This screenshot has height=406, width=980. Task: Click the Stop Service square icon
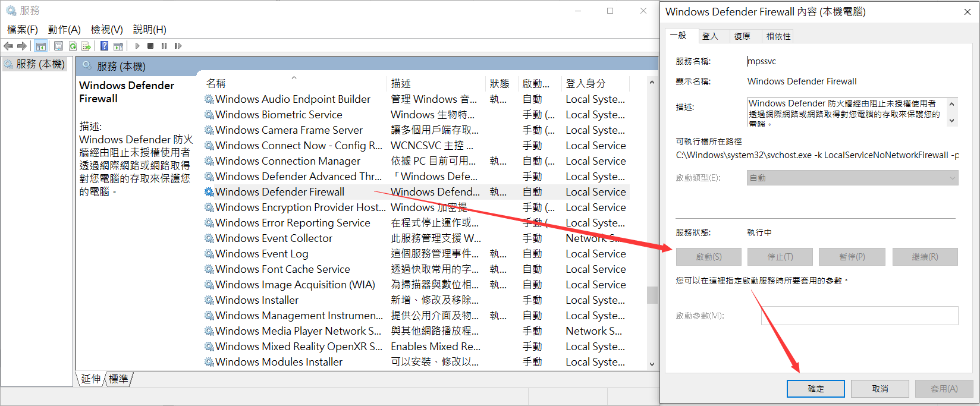click(150, 46)
